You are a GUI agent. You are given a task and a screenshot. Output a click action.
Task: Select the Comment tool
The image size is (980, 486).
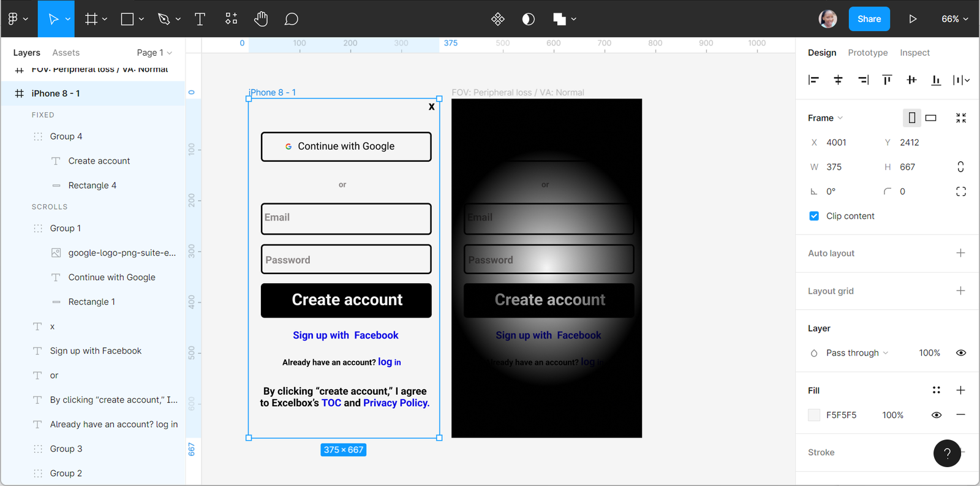(x=292, y=19)
